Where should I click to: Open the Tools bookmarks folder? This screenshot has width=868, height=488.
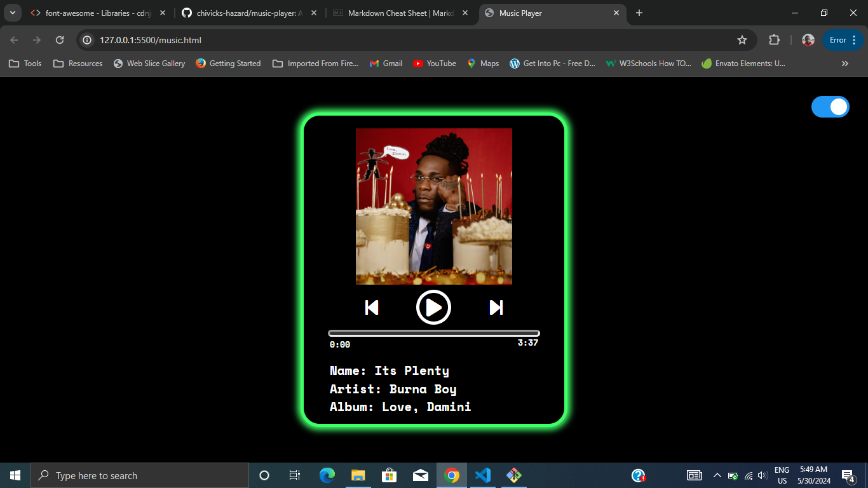[x=25, y=64]
